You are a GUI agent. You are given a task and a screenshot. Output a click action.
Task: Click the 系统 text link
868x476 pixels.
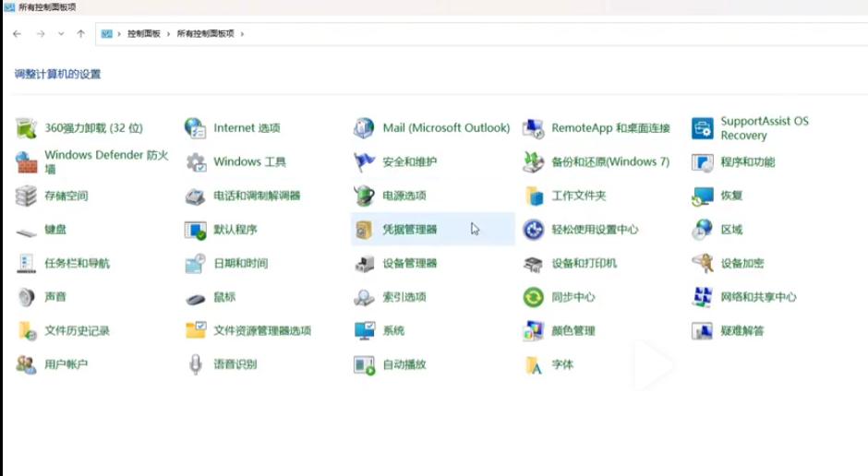[393, 330]
